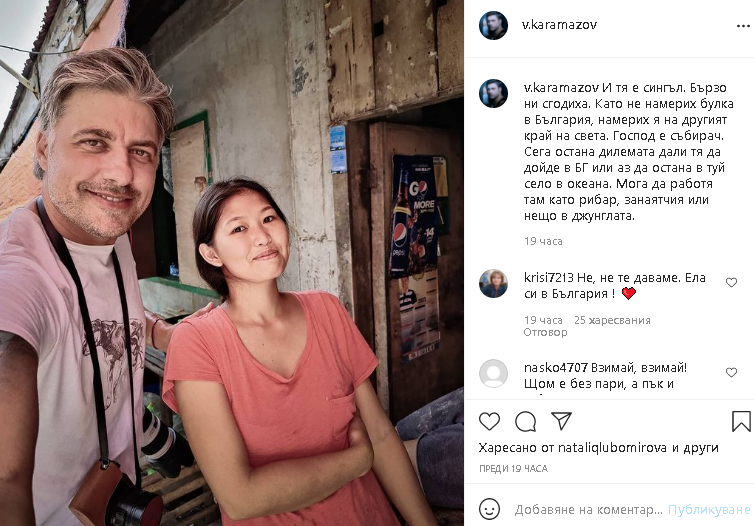The image size is (754, 526).
Task: Reply to krisi7213 via Отговор
Action: point(545,332)
